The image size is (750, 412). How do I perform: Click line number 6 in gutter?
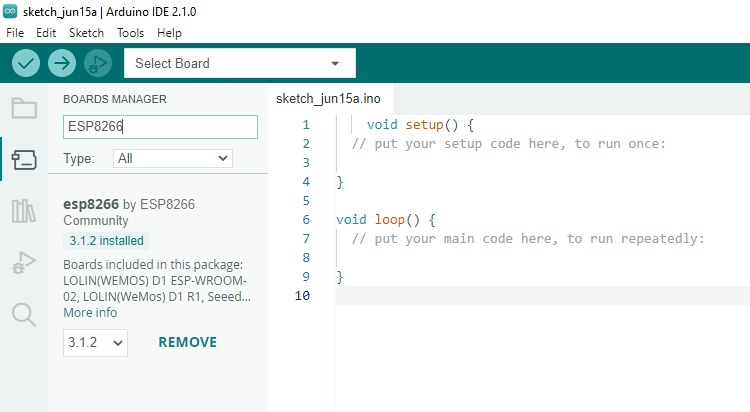(x=306, y=220)
